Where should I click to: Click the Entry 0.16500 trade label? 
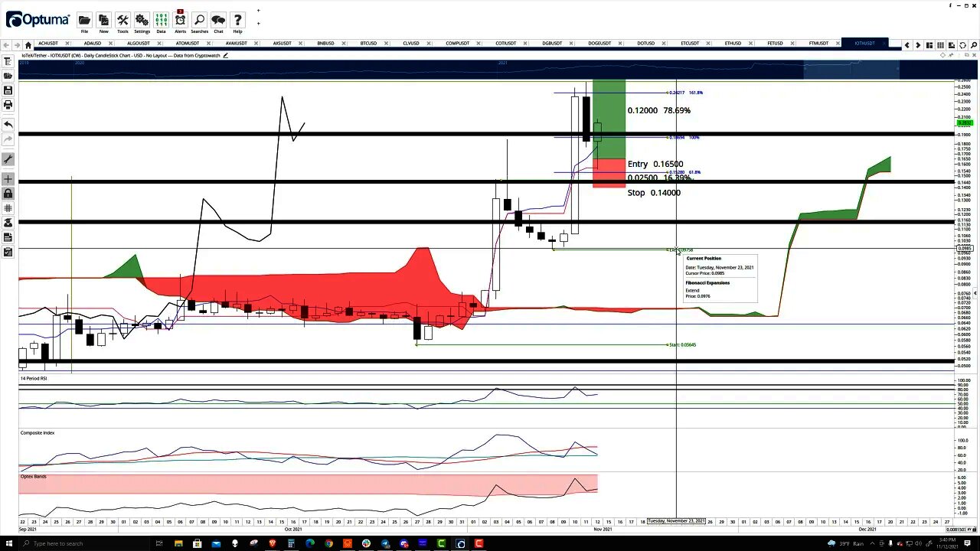pyautogui.click(x=655, y=164)
